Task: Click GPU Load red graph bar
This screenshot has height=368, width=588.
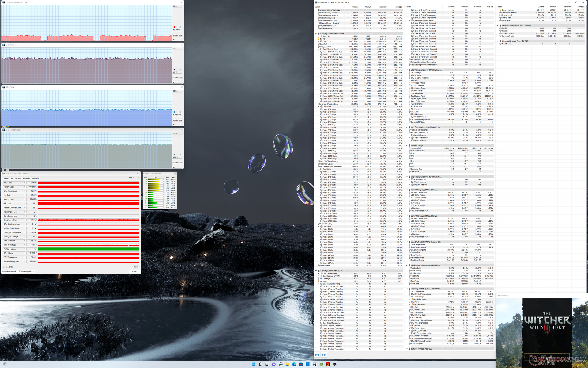Action: point(88,203)
